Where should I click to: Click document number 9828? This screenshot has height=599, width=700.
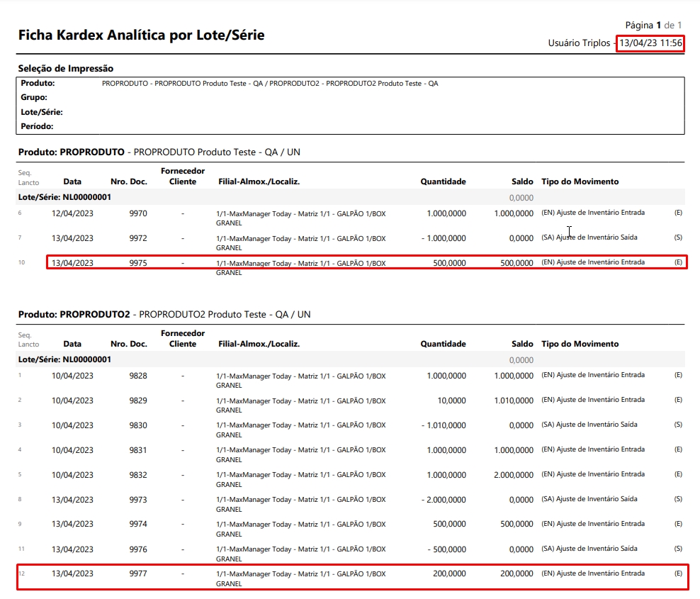pos(138,376)
